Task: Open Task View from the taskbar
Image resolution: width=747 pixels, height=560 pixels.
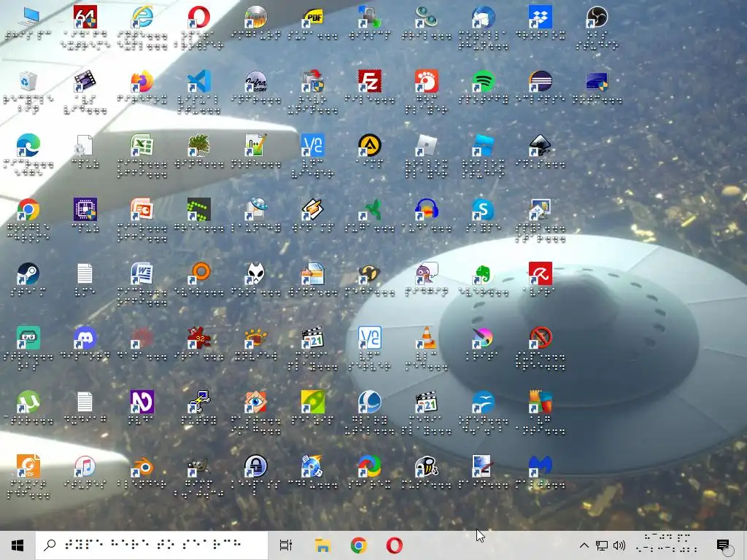Action: [x=286, y=545]
